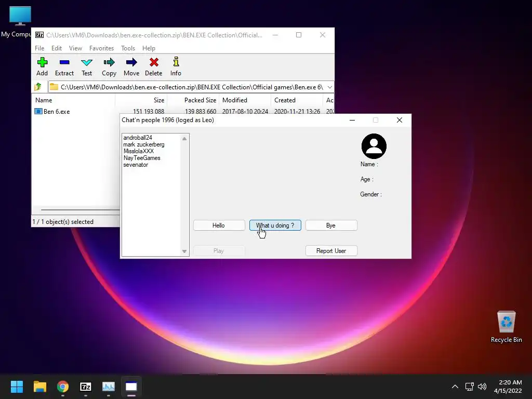Sort by the Created column header
532x399 pixels.
click(297, 100)
